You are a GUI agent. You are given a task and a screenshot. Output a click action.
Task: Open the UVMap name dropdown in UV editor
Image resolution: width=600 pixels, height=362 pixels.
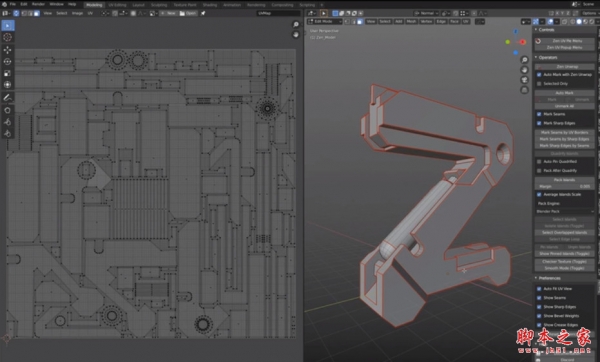[278, 13]
